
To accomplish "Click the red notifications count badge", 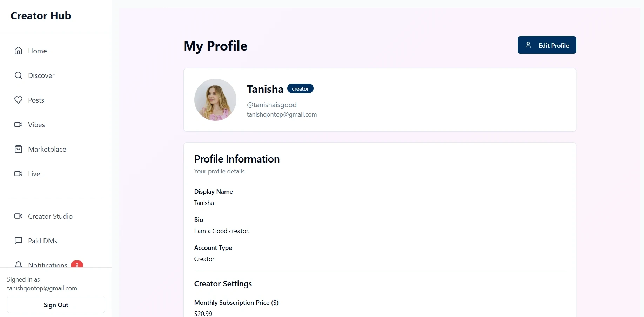I will coord(77,264).
